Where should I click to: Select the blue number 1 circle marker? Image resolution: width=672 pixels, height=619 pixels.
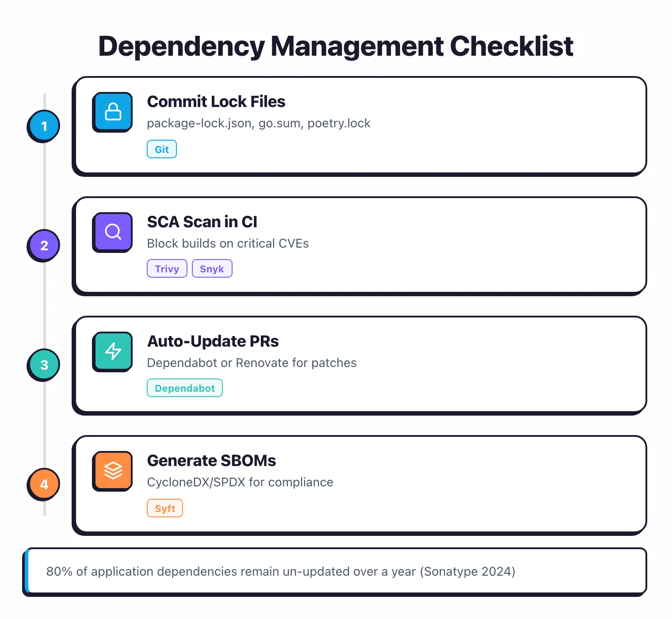(x=43, y=126)
